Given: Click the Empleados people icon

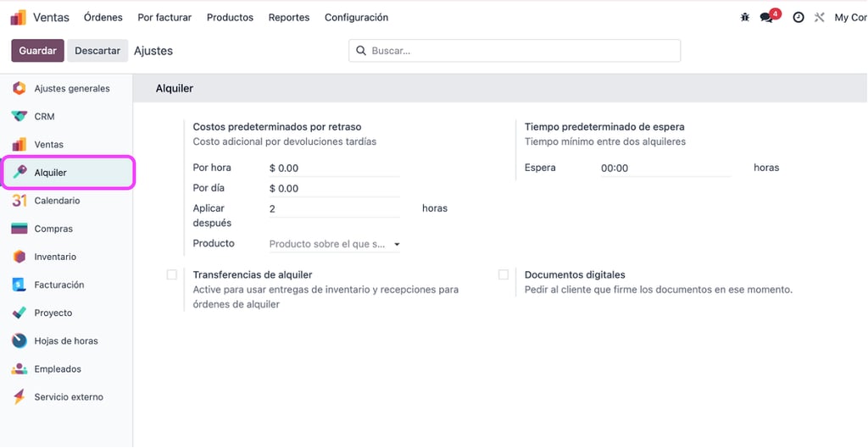Looking at the screenshot, I should (19, 369).
